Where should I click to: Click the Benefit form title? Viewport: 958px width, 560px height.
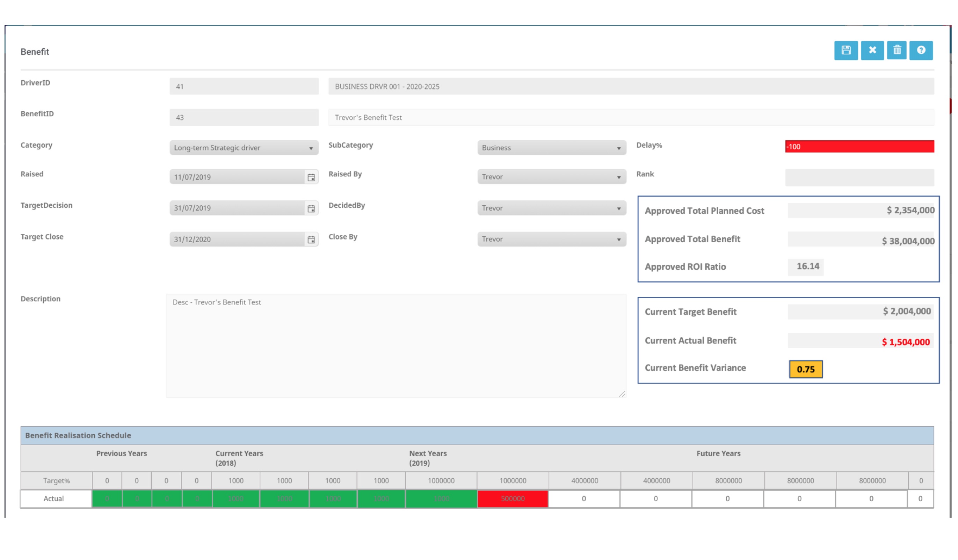pos(35,52)
